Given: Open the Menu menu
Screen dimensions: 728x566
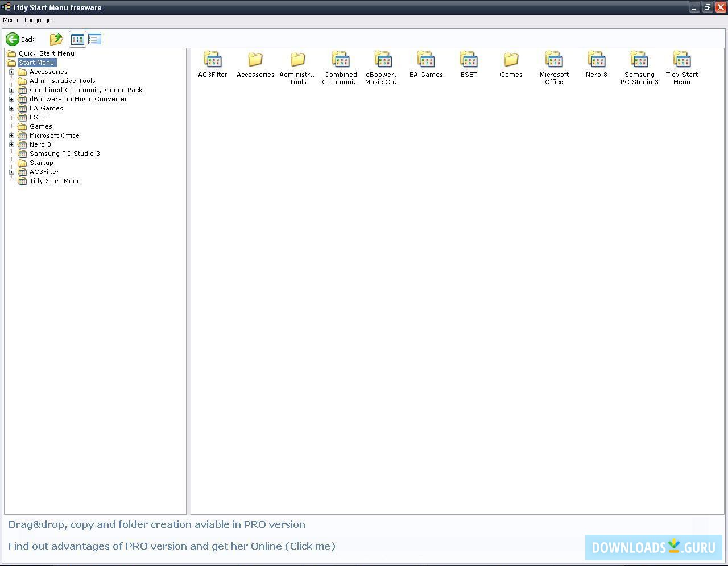Looking at the screenshot, I should click(x=10, y=20).
